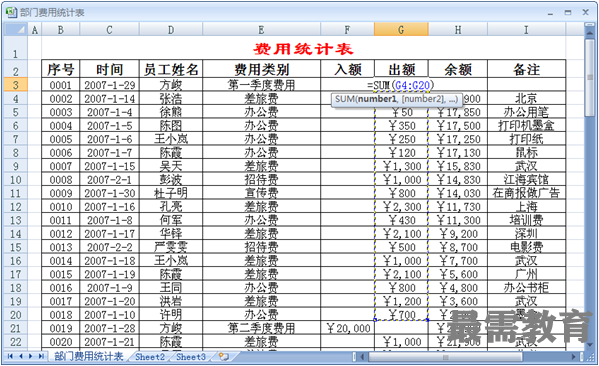The image size is (599, 366).
Task: Go to first sheet using navigation arrow
Action: [x=10, y=356]
